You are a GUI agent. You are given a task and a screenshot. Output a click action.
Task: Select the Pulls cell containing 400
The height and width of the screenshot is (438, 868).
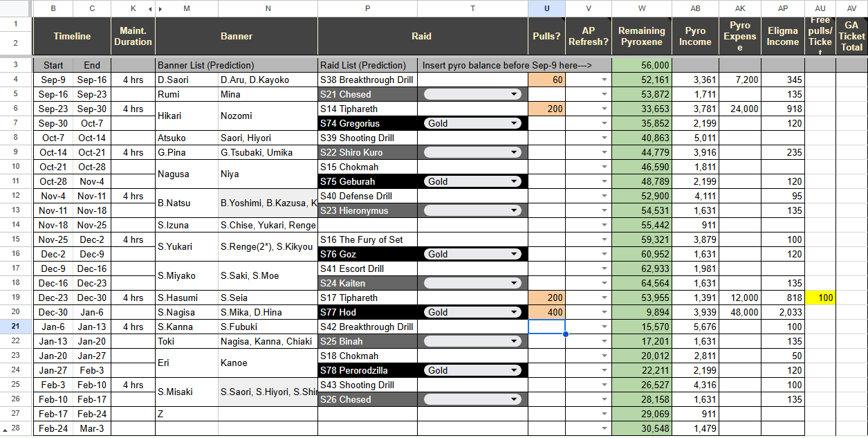click(546, 312)
